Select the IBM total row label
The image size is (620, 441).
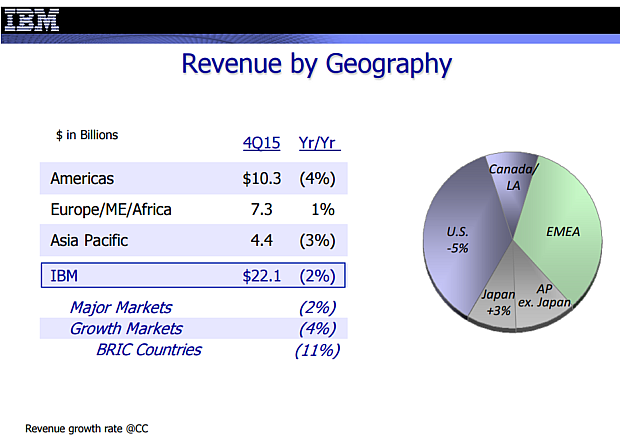pos(64,276)
